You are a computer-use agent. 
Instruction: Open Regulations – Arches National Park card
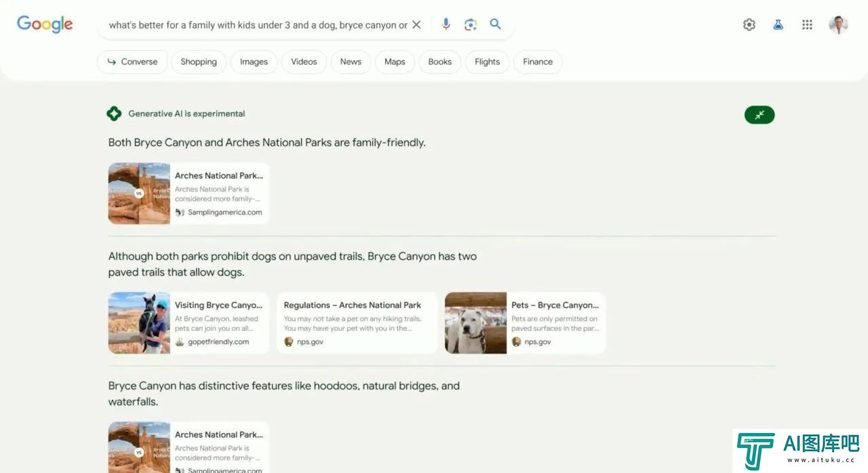click(357, 323)
